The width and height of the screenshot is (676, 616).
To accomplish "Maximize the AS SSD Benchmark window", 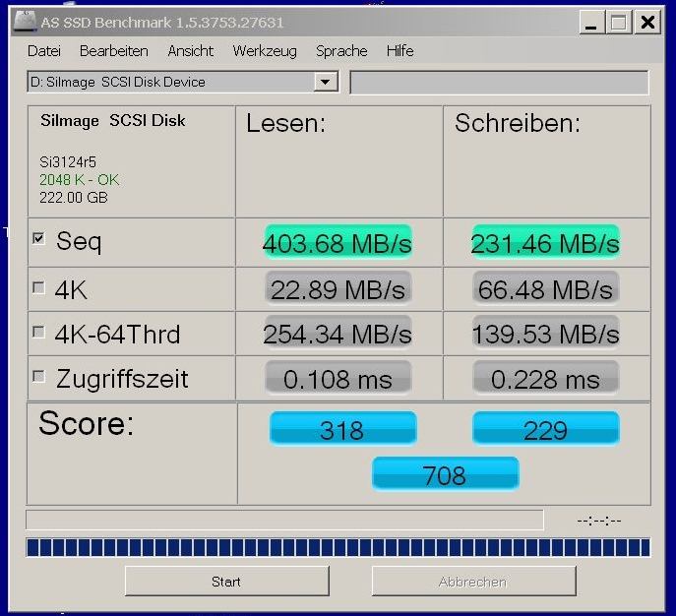I will point(619,22).
